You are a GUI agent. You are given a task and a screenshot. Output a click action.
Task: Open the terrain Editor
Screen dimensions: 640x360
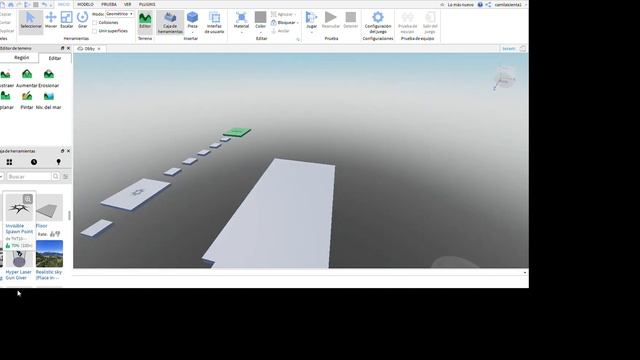tap(145, 21)
